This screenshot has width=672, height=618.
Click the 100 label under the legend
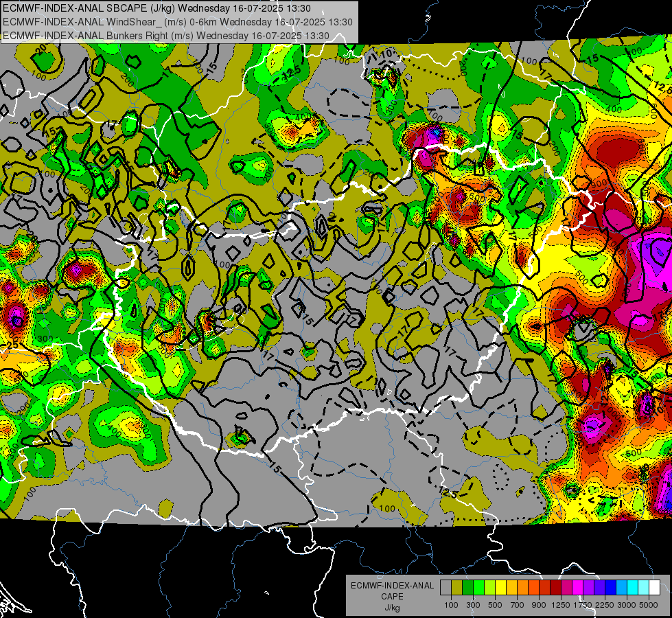(x=451, y=605)
